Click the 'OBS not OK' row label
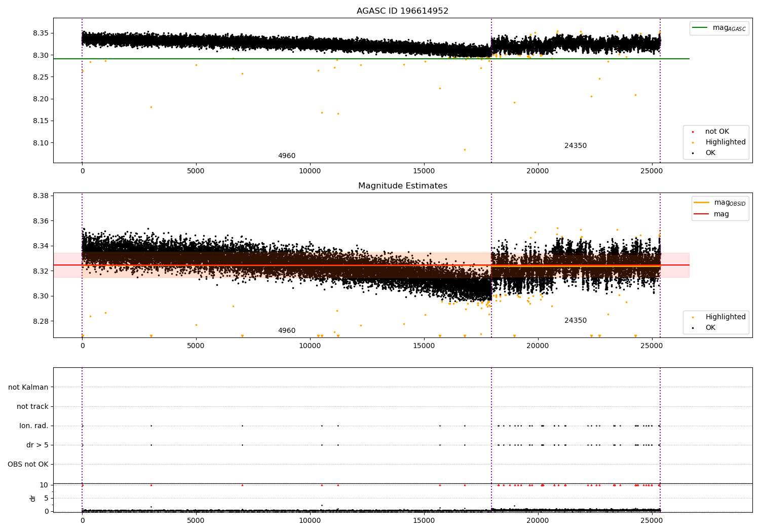 click(28, 465)
